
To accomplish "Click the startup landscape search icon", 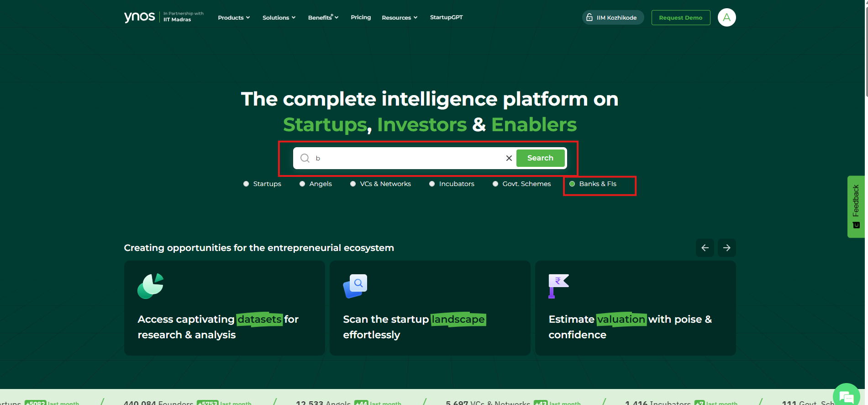I will tap(355, 286).
